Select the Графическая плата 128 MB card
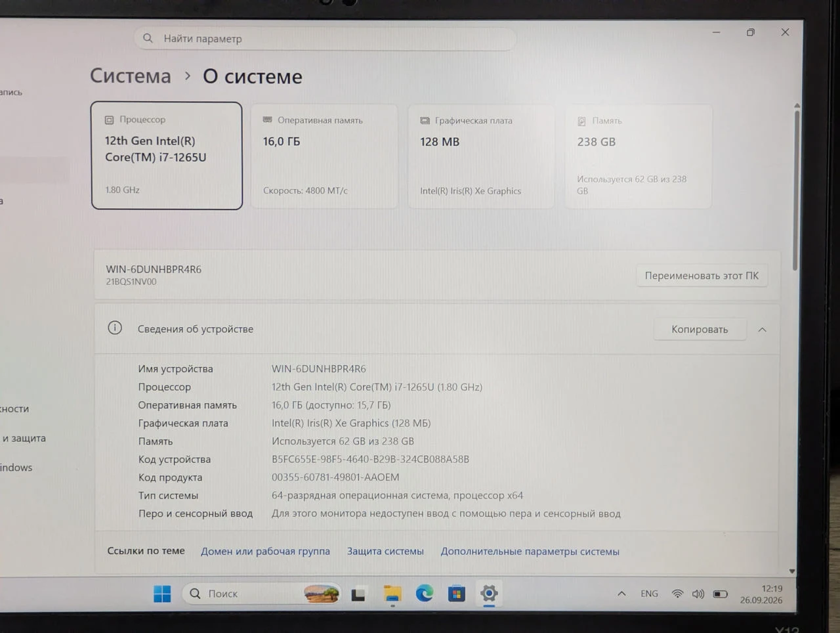Viewport: 840px width, 633px height. (x=481, y=156)
